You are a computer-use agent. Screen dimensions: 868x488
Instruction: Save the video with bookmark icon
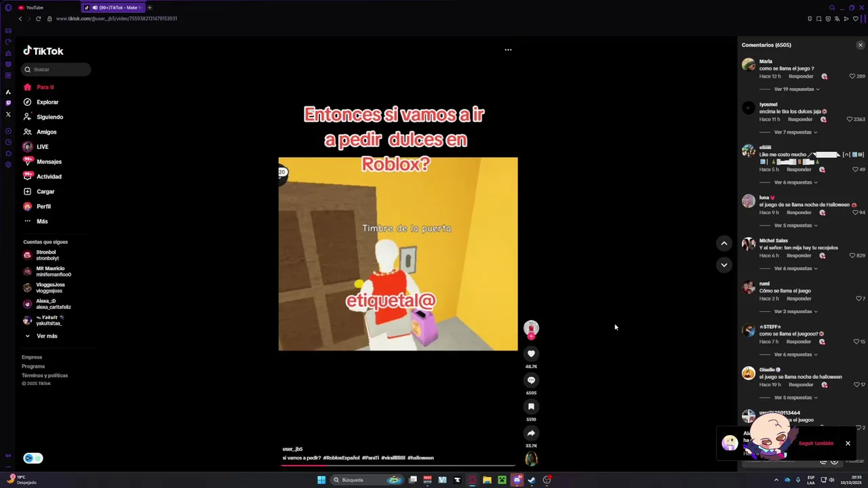pos(531,407)
